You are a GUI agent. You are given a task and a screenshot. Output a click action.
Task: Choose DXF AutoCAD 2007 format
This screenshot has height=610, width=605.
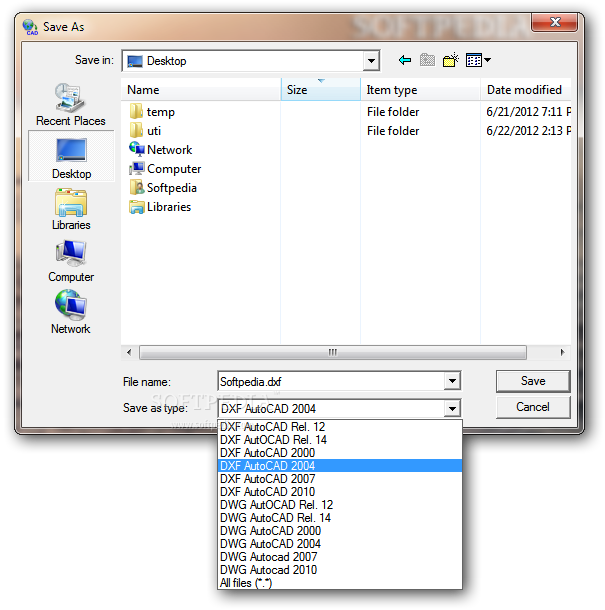tap(340, 479)
